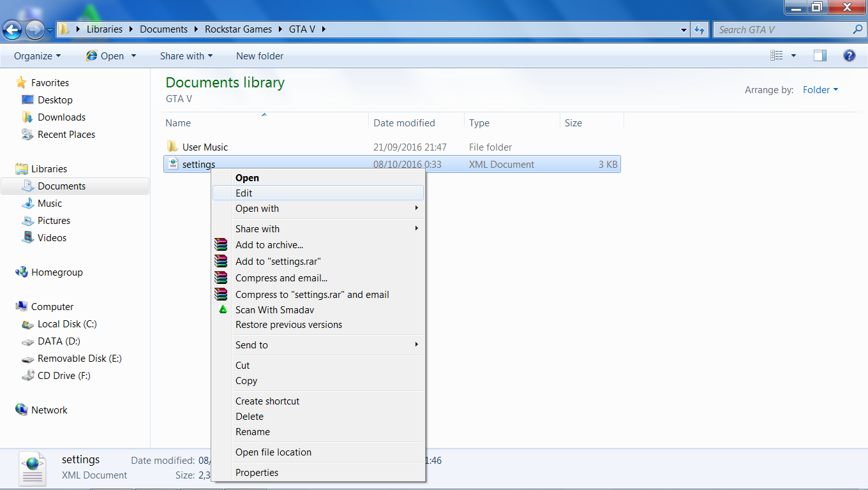Create a New folder
Image resolution: width=868 pixels, height=490 pixels.
(259, 56)
